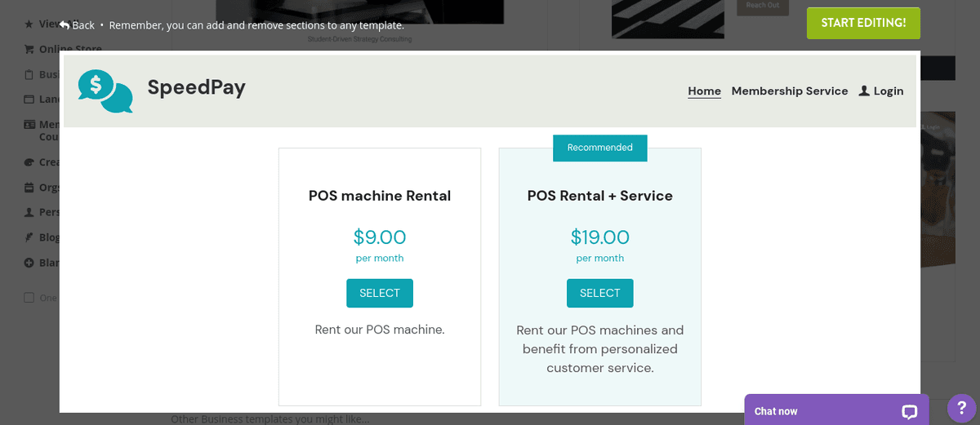Toggle the One page checkbox in the sidebar
Viewport: 980px width, 425px height.
point(29,298)
